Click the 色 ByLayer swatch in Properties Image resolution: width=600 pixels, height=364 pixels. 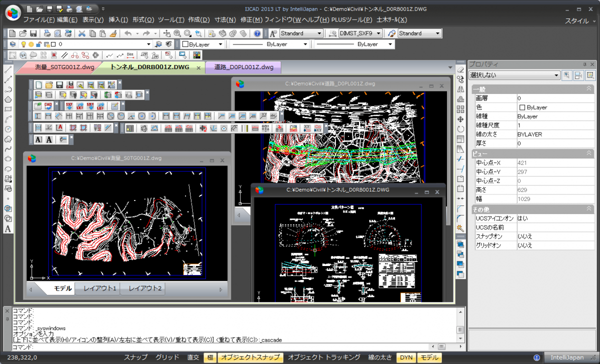coord(522,107)
